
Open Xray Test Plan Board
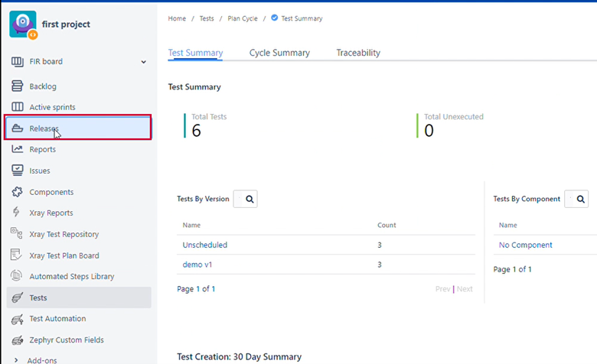click(64, 255)
